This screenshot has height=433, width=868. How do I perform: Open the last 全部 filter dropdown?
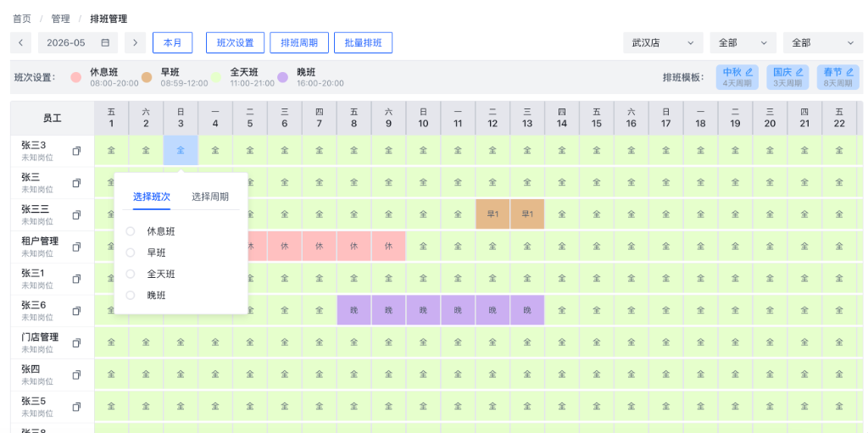(823, 42)
